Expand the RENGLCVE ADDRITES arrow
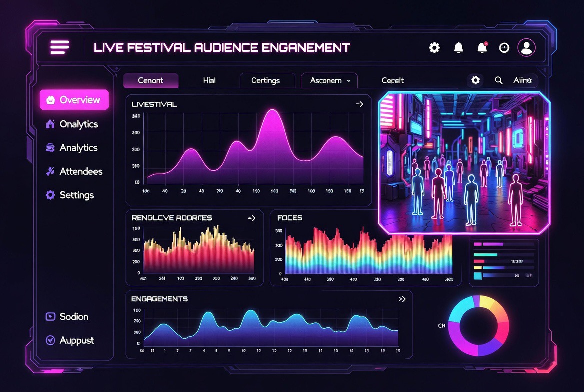The width and height of the screenshot is (584, 392). tap(252, 218)
